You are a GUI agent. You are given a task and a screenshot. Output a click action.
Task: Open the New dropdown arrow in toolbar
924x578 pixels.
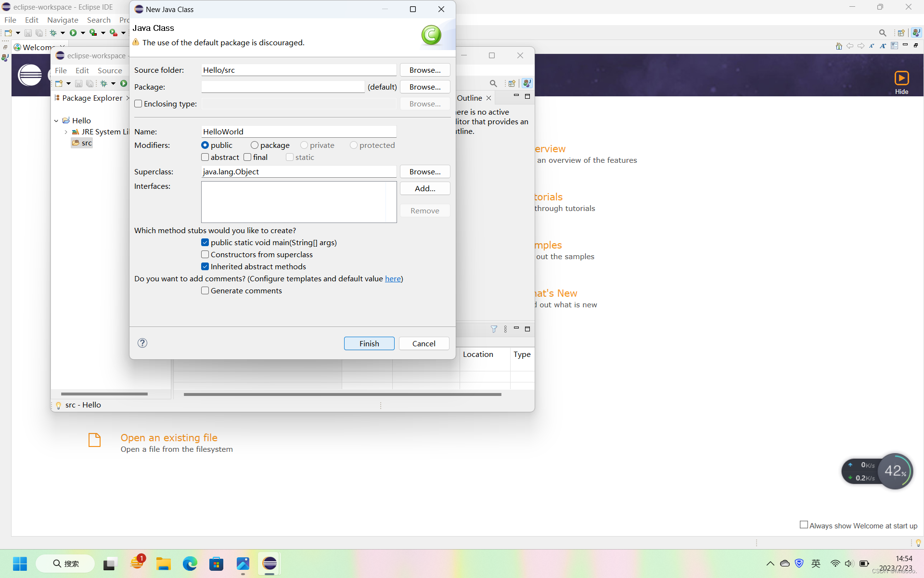click(18, 33)
